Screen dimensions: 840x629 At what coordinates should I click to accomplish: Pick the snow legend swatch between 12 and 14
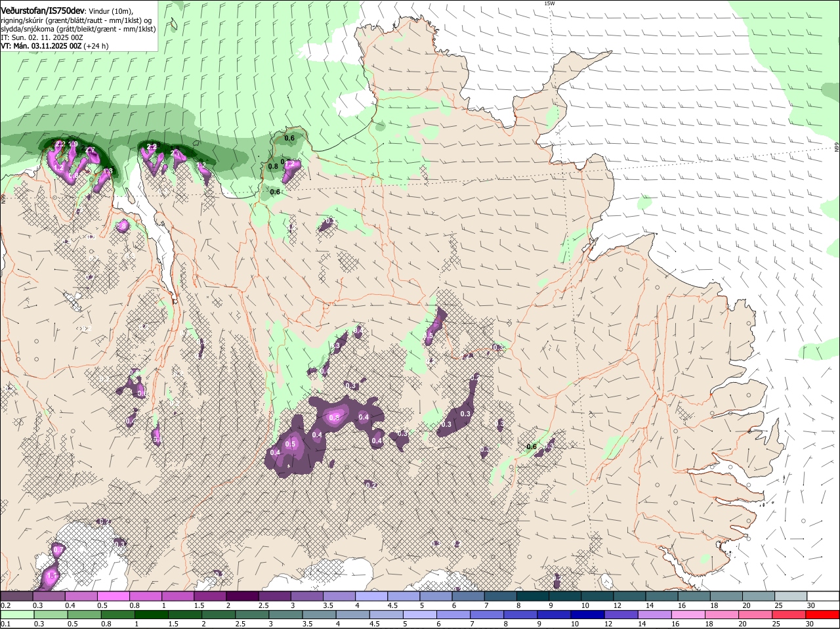click(x=630, y=596)
